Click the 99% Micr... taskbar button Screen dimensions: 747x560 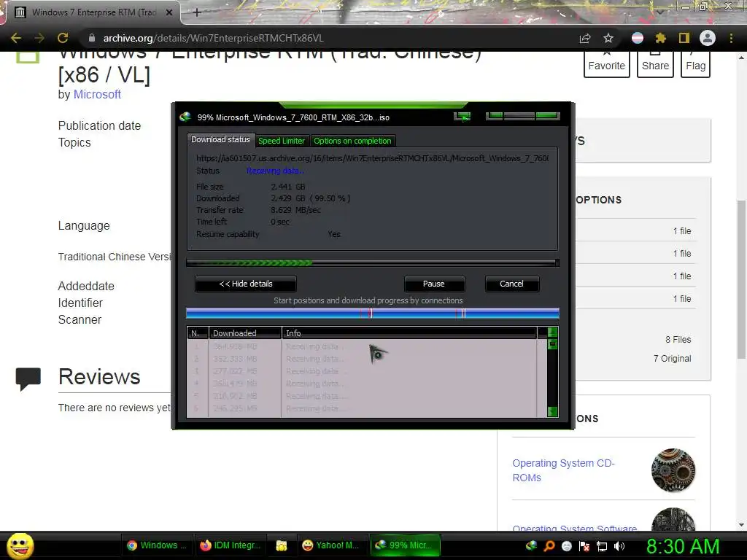pyautogui.click(x=405, y=545)
